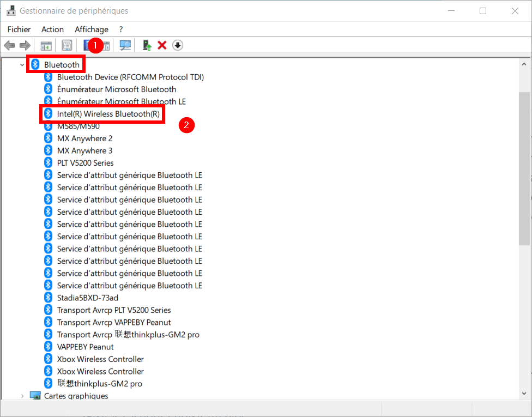Click the show/hide console tree icon
This screenshot has height=417, width=532.
tap(46, 45)
